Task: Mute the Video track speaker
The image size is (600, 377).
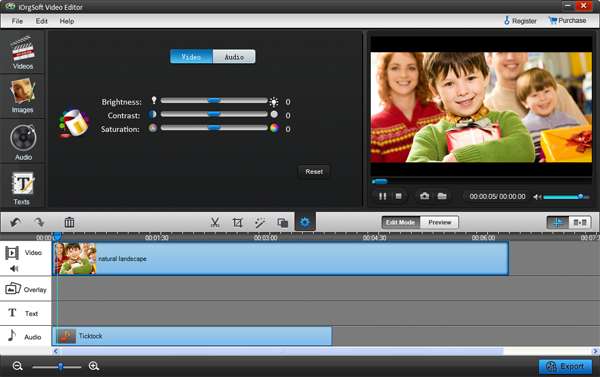Action: (14, 268)
